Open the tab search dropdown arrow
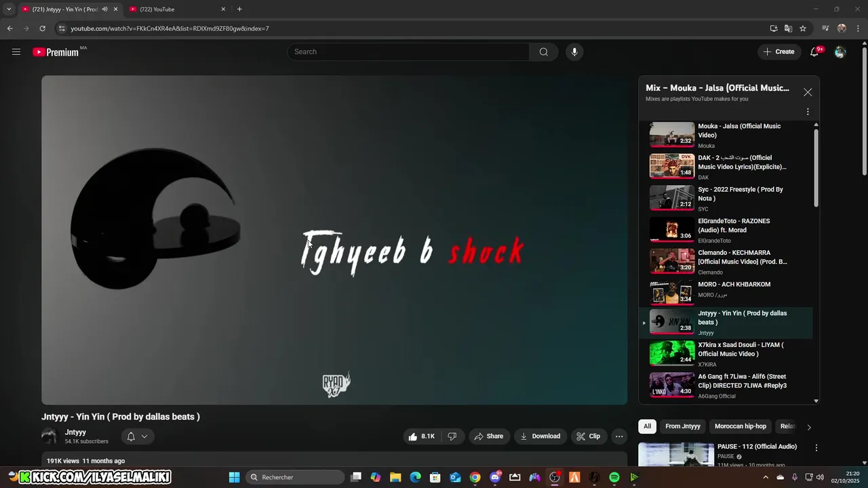The width and height of the screenshot is (868, 488). [8, 9]
